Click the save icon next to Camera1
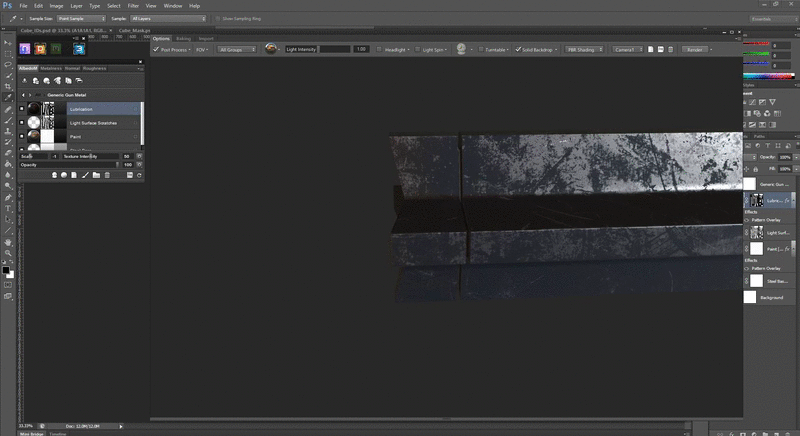800x436 pixels. coord(661,49)
